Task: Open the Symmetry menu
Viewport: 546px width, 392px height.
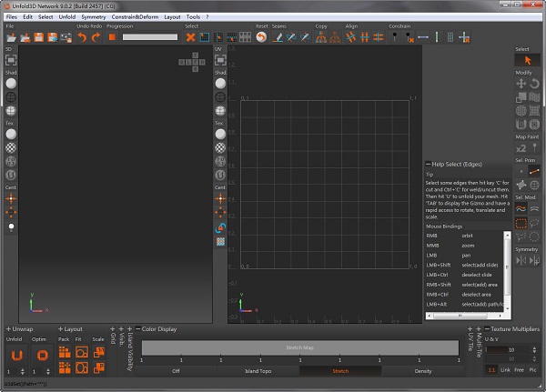Action: click(93, 17)
